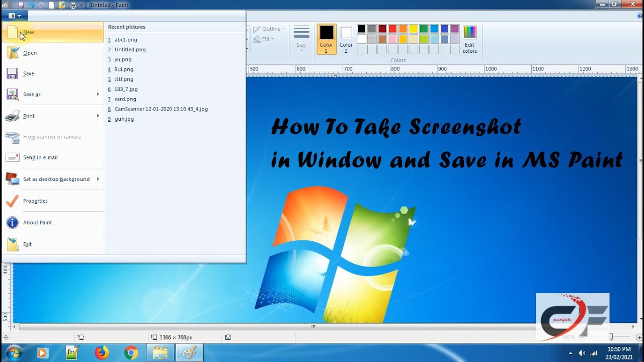644x362 pixels.
Task: Pick the white color swatch
Action: (361, 39)
